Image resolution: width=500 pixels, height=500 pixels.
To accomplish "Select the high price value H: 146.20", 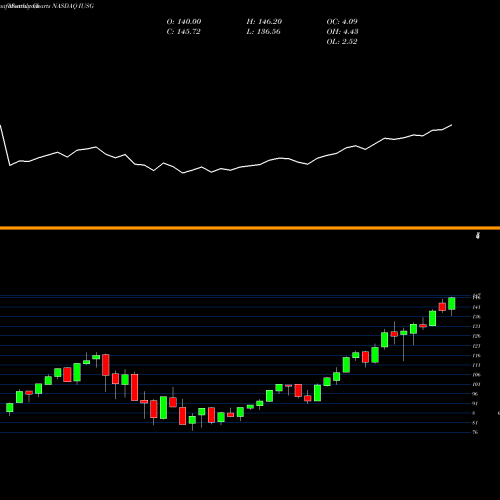I will click(x=264, y=22).
